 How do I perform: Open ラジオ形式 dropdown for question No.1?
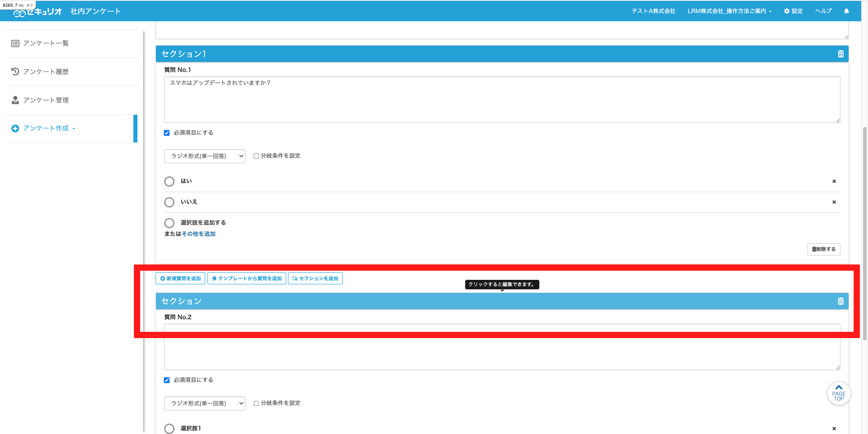tap(204, 156)
